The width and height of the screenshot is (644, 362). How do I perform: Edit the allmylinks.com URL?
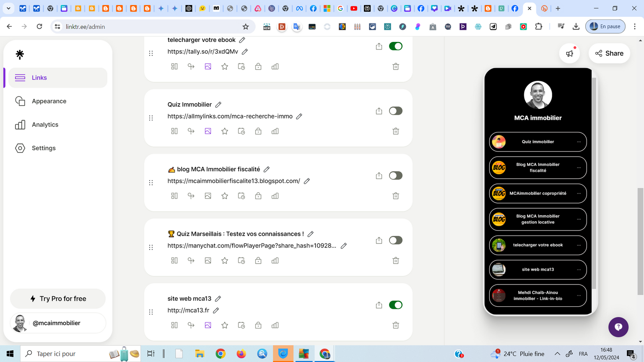point(299,116)
